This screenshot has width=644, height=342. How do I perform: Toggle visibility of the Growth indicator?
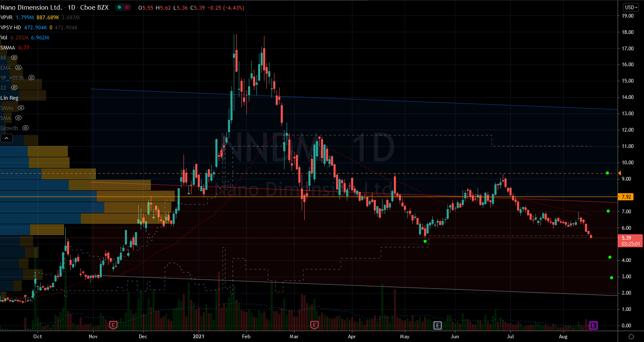click(26, 128)
